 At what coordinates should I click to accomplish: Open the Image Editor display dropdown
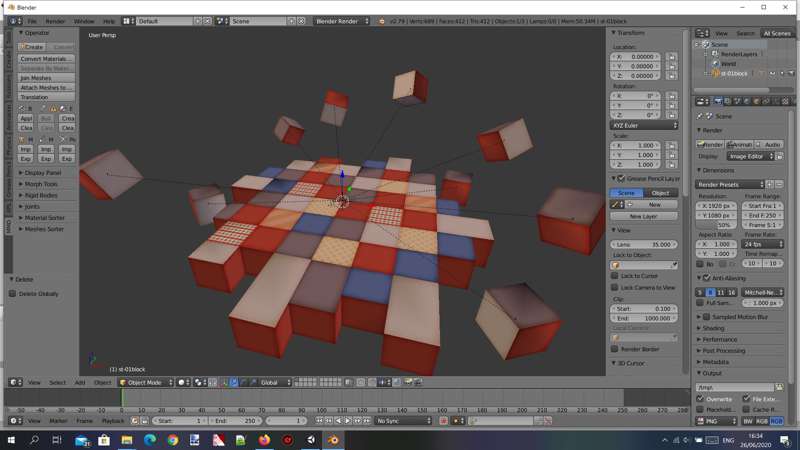(751, 156)
